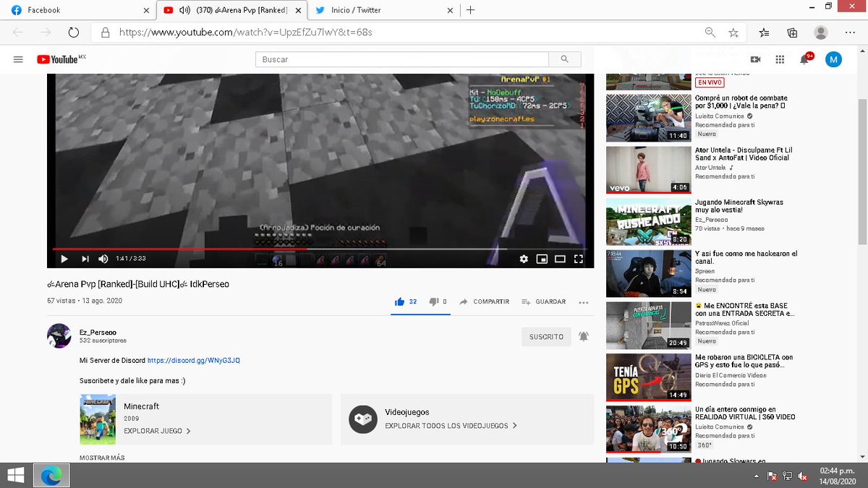Open the Ez_Perseoo channel name link
This screenshot has width=868, height=488.
tap(98, 332)
